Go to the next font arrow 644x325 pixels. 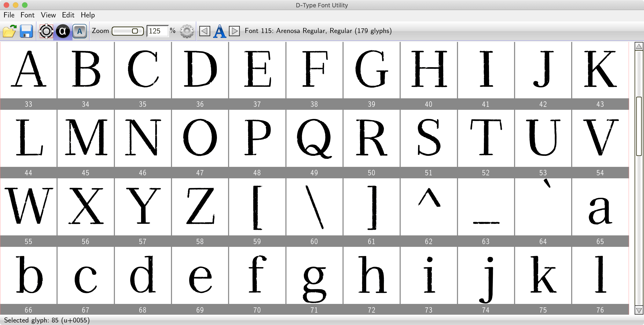coord(234,31)
